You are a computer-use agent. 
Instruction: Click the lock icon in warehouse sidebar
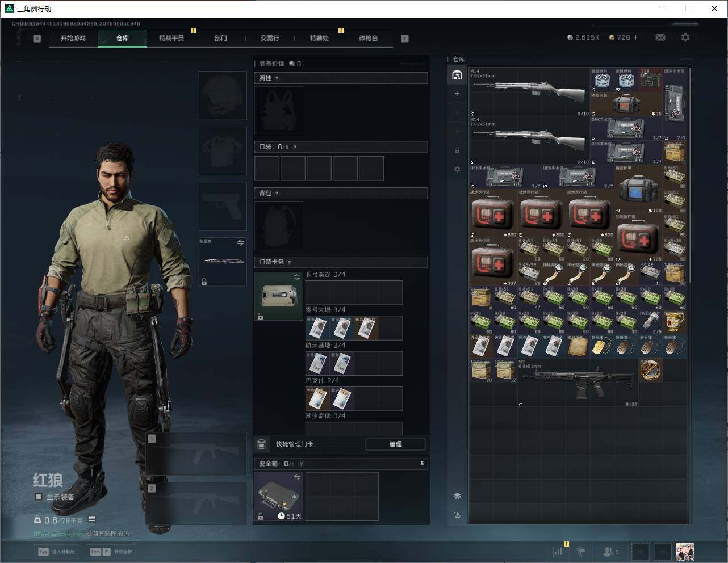(457, 150)
